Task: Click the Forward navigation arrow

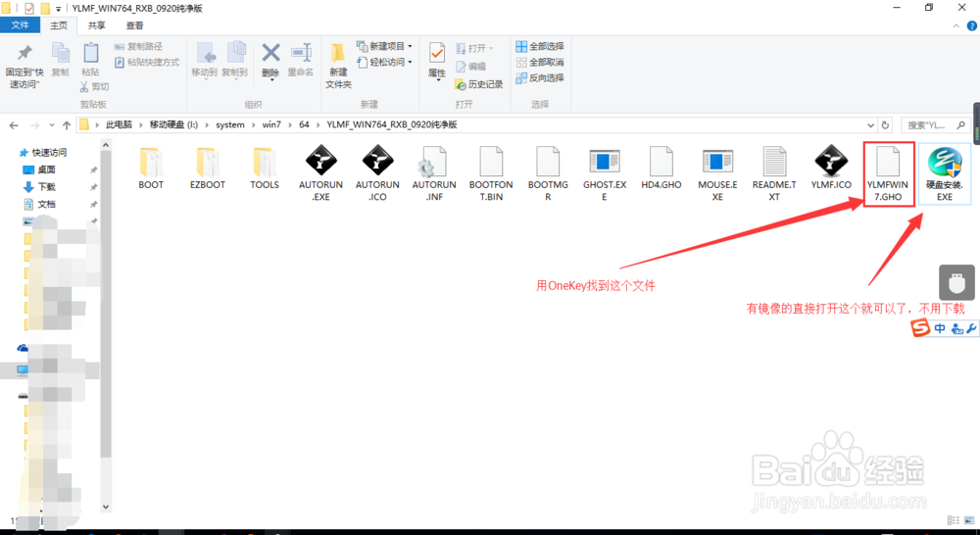Action: [35, 125]
